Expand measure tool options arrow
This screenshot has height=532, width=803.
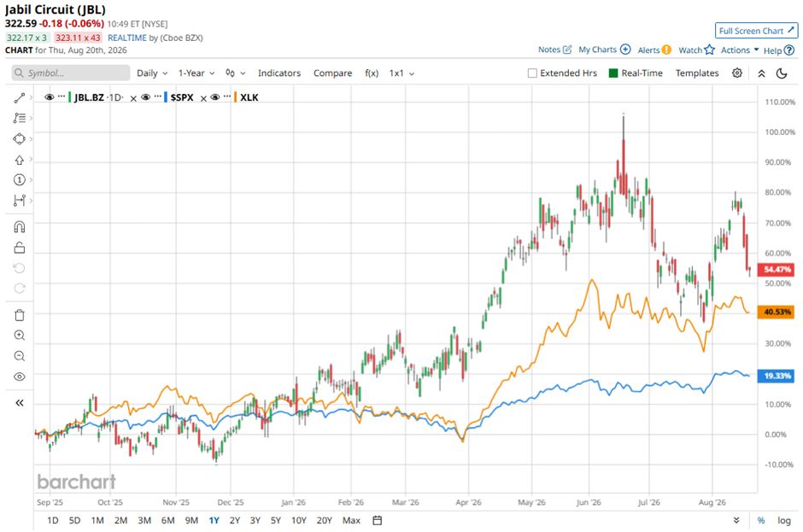31,200
